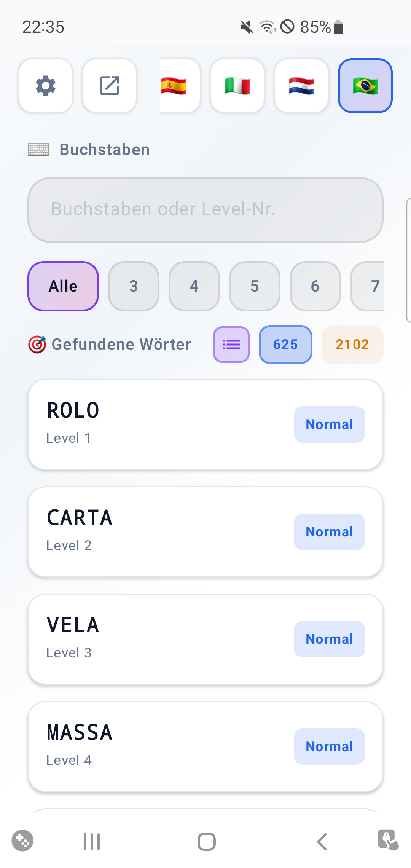Tap the open-external share icon
The height and width of the screenshot is (868, 411).
[110, 86]
